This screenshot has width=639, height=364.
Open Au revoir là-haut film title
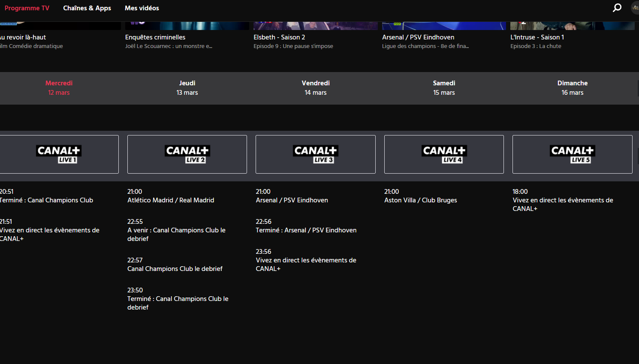tap(23, 37)
